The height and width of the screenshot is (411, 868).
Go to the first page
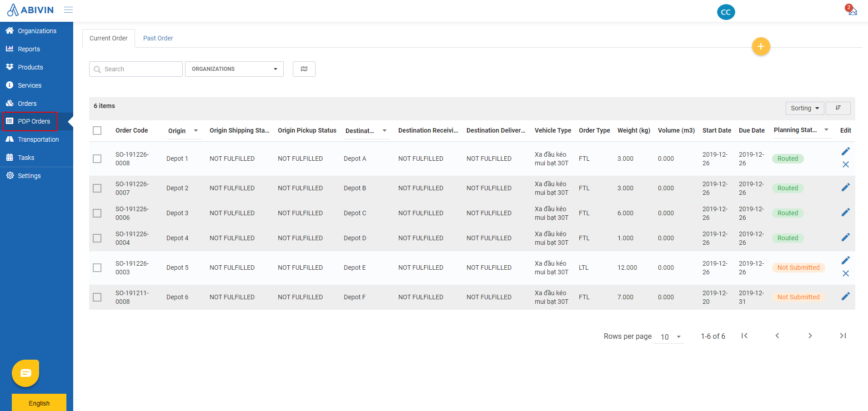pyautogui.click(x=744, y=336)
